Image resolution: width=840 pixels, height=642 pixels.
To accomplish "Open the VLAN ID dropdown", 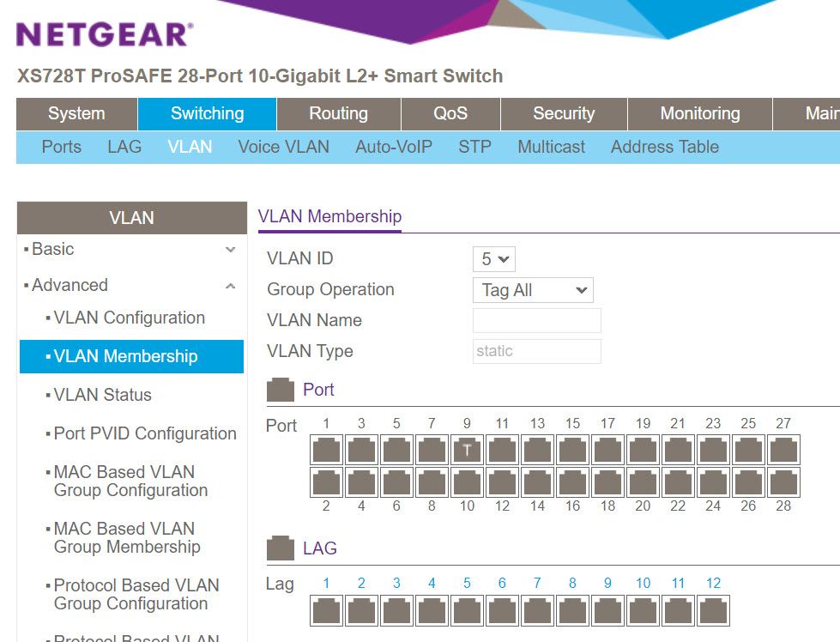I will [x=494, y=257].
